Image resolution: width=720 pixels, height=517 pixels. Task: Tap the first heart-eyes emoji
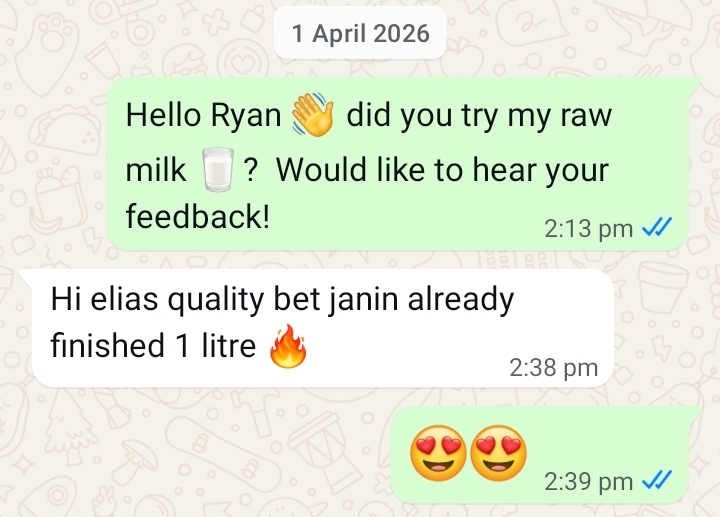point(438,453)
